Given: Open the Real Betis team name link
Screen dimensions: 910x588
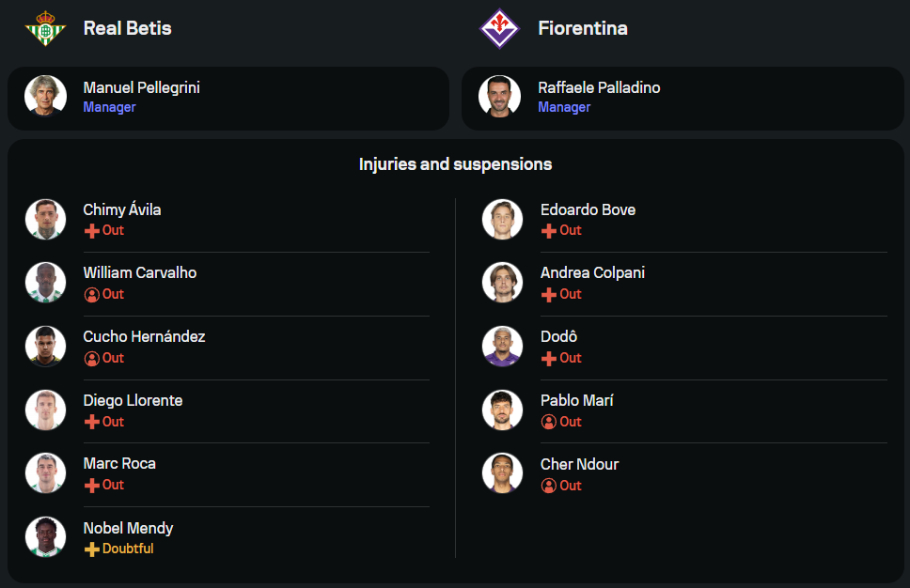Looking at the screenshot, I should (x=127, y=28).
